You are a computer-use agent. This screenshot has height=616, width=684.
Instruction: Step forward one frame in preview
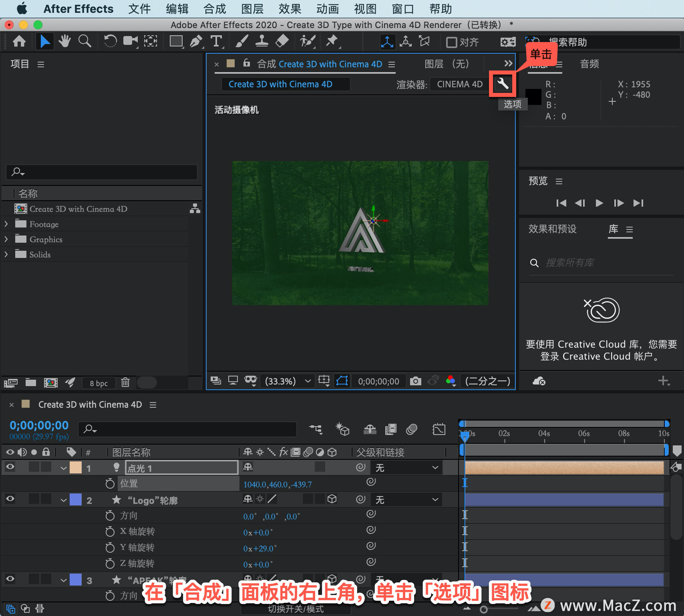pos(619,203)
